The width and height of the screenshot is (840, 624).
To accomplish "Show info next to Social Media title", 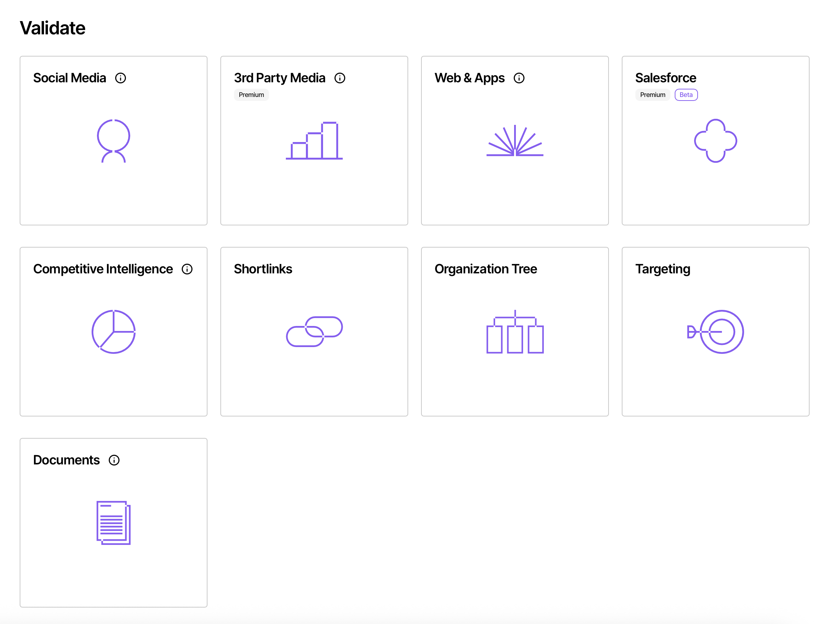I will point(121,78).
